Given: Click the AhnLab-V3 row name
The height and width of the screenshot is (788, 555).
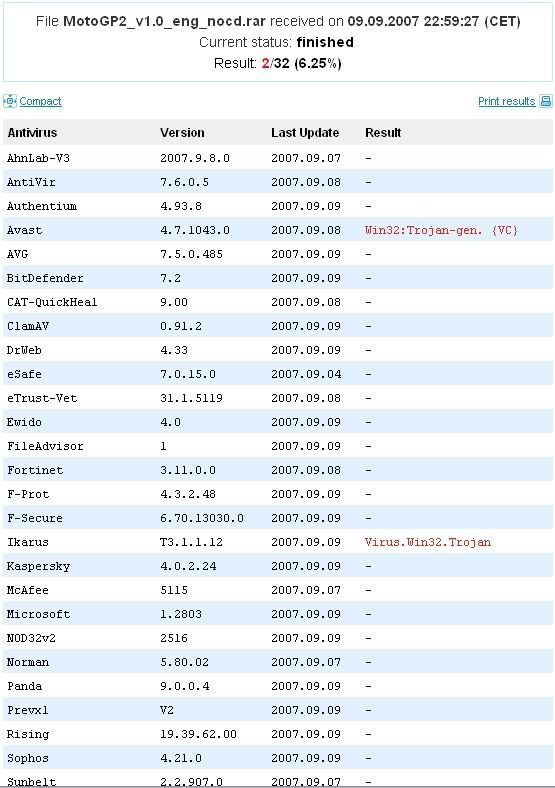Looking at the screenshot, I should [x=38, y=158].
